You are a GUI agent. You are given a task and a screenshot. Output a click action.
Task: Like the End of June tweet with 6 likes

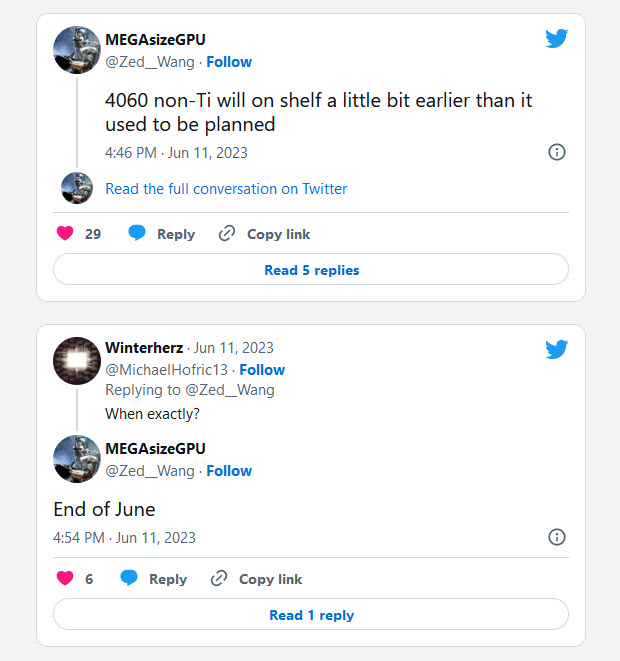[65, 579]
